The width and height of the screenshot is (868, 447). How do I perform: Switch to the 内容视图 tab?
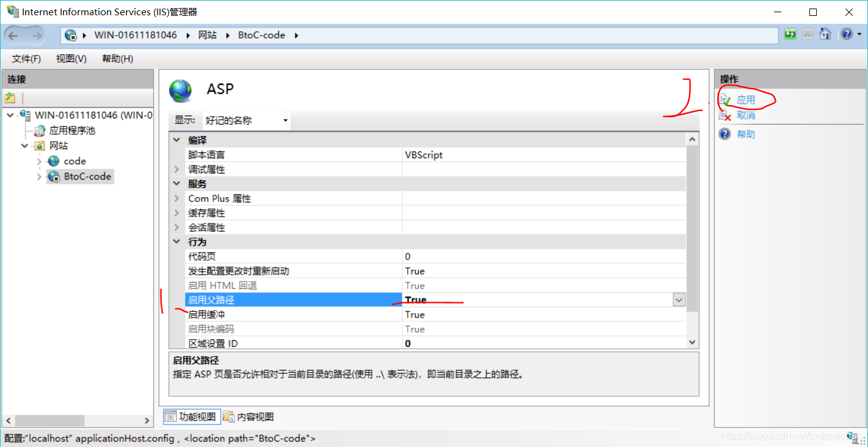point(248,417)
